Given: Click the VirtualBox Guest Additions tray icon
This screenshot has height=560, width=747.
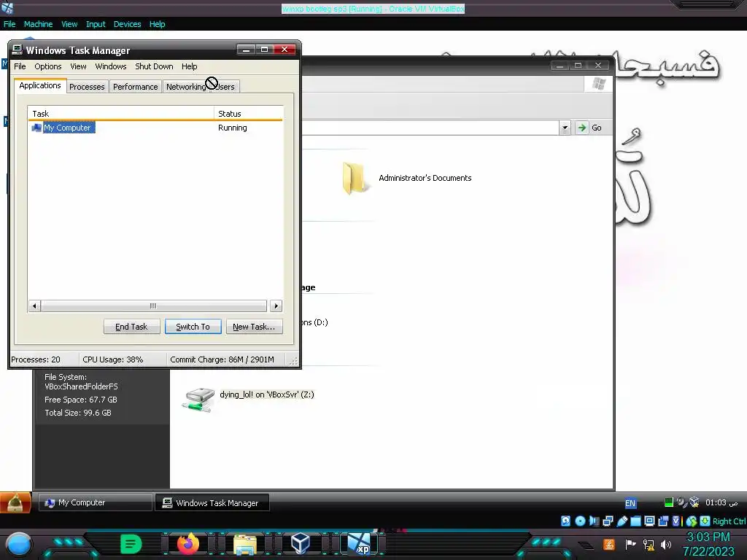Looking at the screenshot, I should tap(694, 502).
